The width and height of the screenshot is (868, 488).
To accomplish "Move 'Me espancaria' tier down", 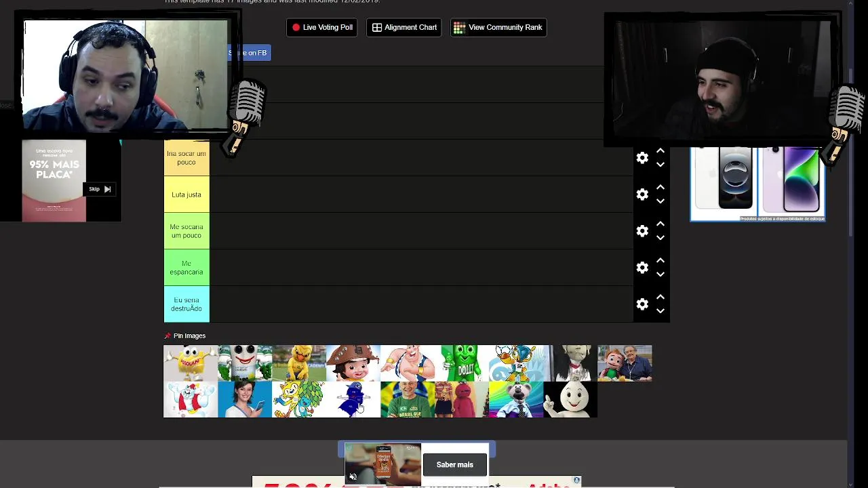I will [660, 274].
